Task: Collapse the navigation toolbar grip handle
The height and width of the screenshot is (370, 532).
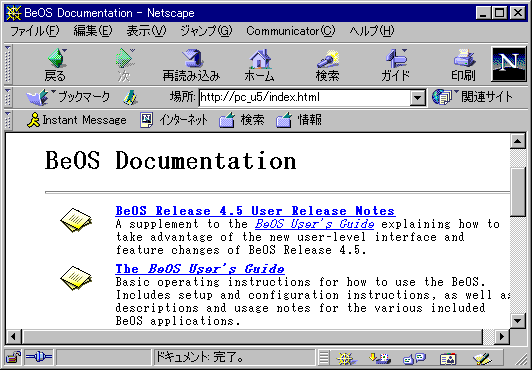Action: click(x=8, y=64)
